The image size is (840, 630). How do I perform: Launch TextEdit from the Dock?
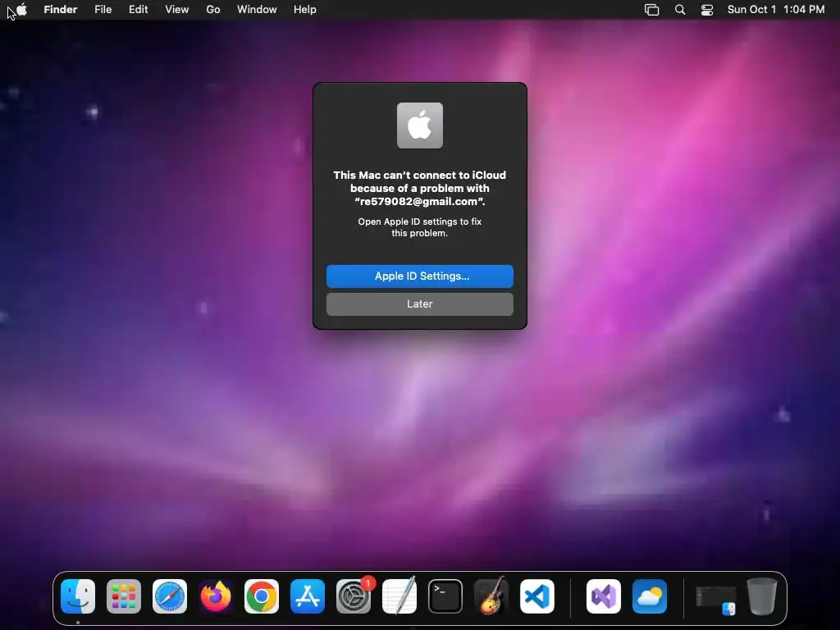[x=399, y=596]
